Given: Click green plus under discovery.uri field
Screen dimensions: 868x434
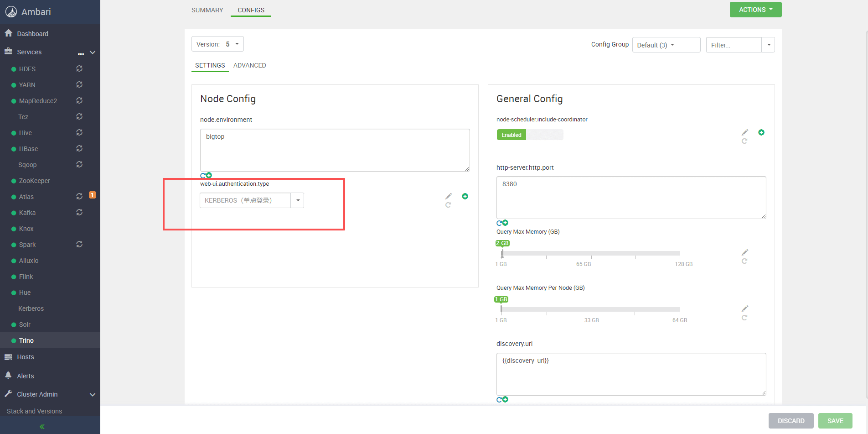Looking at the screenshot, I should tap(505, 399).
